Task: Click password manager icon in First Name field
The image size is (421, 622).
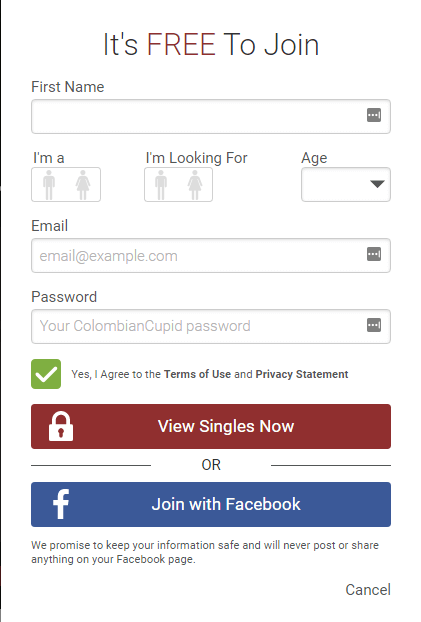Action: [374, 115]
